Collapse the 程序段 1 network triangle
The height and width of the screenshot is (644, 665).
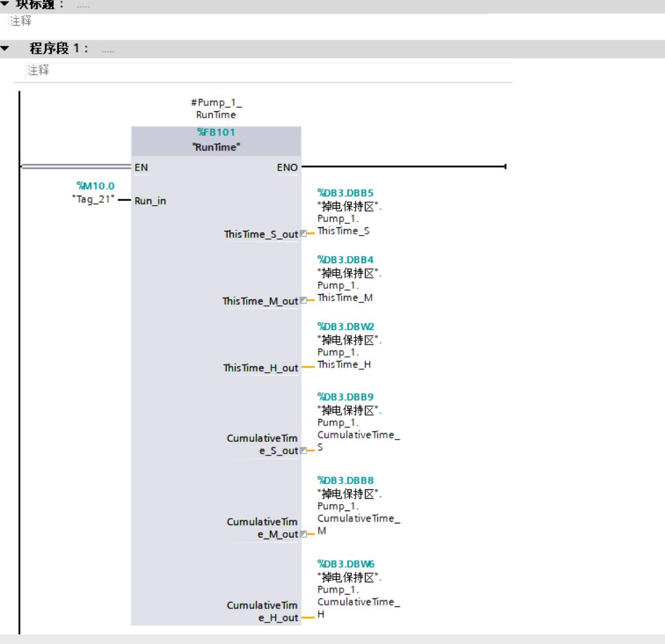coord(5,49)
